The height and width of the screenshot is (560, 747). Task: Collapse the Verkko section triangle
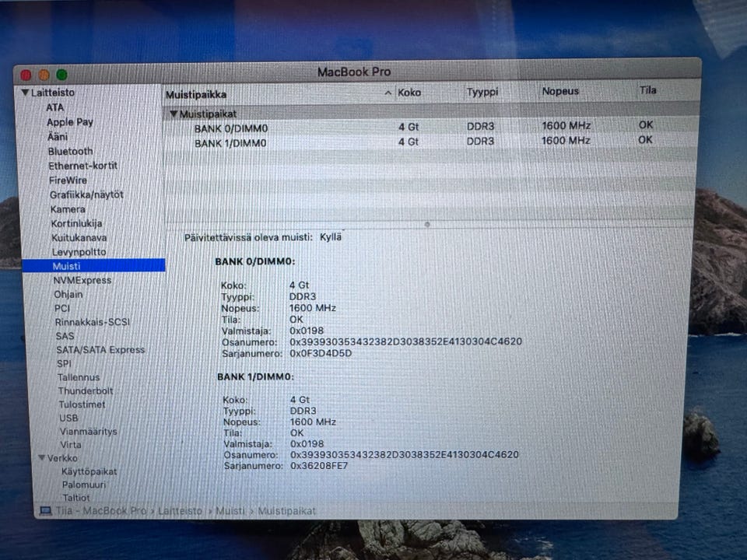click(x=42, y=457)
